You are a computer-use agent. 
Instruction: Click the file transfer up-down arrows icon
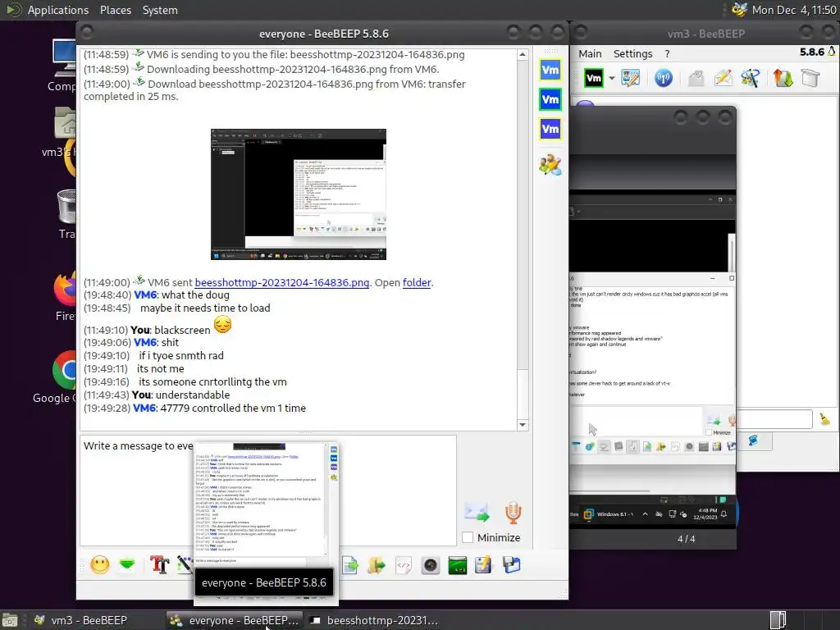click(783, 78)
